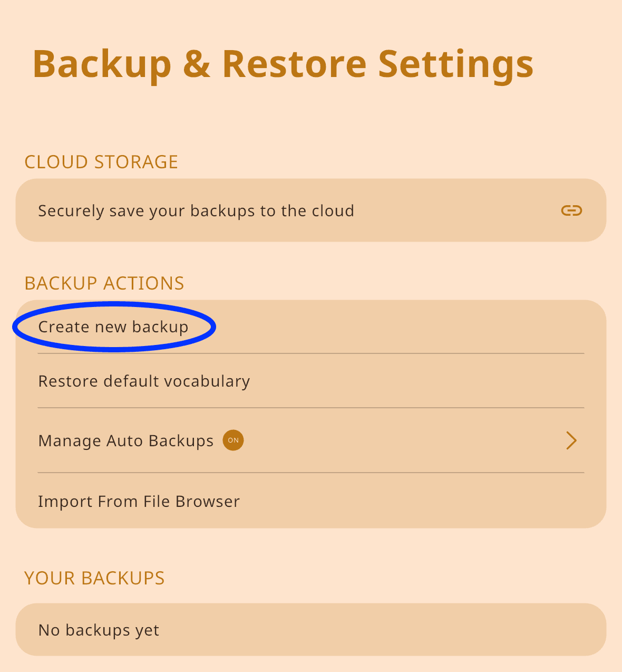Select the BACKUP ACTIONS section header
The image size is (622, 672).
point(104,283)
